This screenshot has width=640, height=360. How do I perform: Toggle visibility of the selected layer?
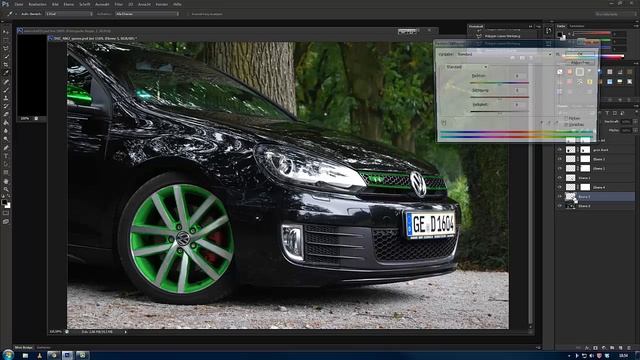[x=560, y=196]
